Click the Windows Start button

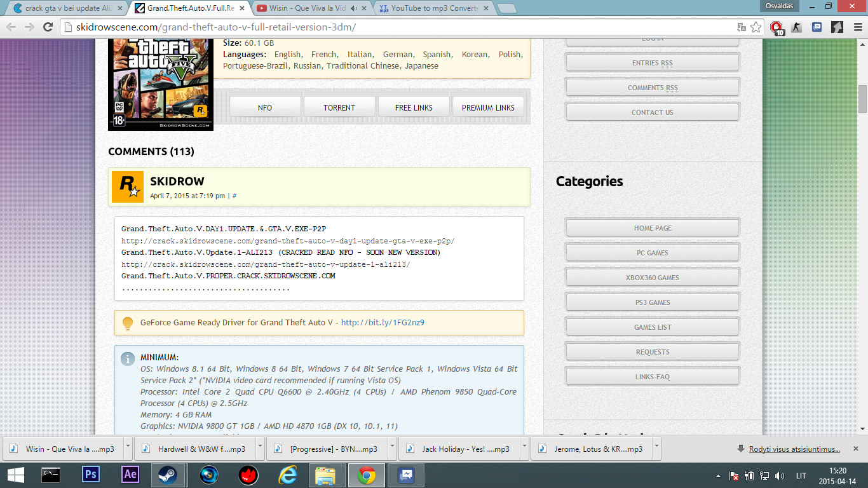(15, 475)
